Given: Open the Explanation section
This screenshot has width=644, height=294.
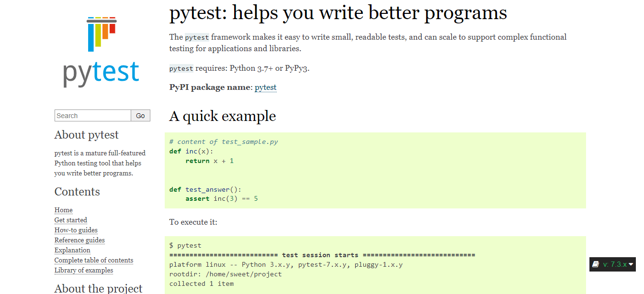Looking at the screenshot, I should coord(72,250).
